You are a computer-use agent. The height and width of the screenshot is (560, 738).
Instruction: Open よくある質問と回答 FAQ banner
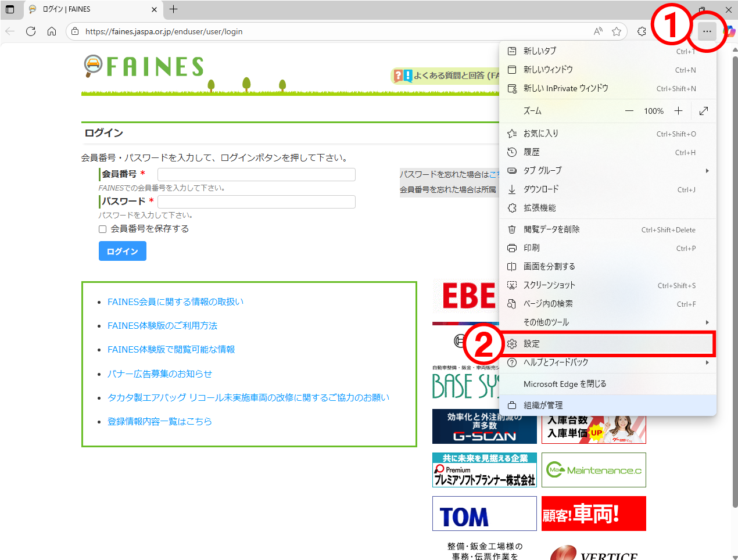click(446, 76)
